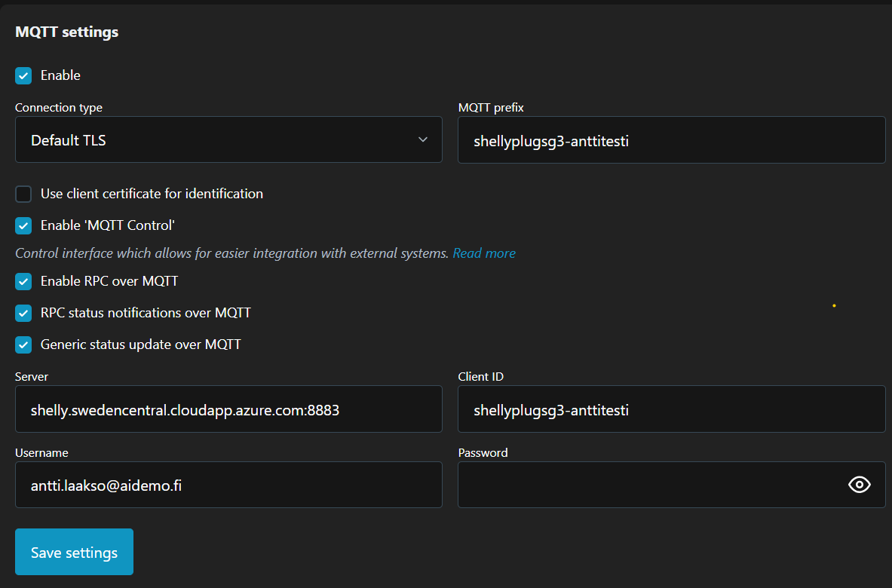Screen dimensions: 892x588
Task: Toggle RPC status notifications over MQTT
Action: tap(23, 313)
